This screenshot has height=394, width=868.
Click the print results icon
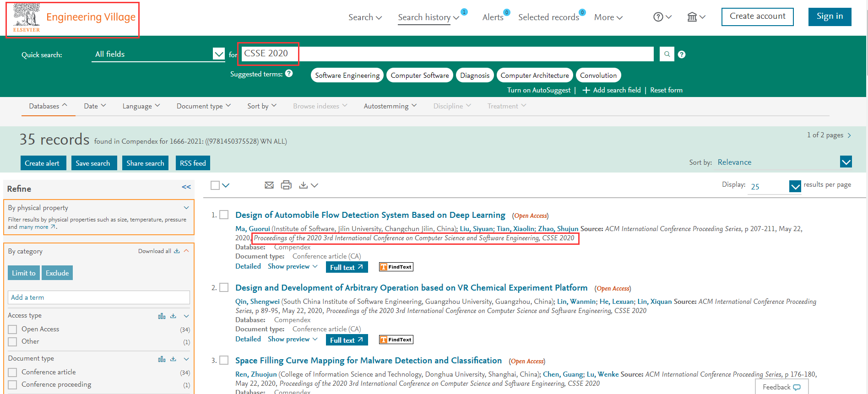tap(286, 185)
